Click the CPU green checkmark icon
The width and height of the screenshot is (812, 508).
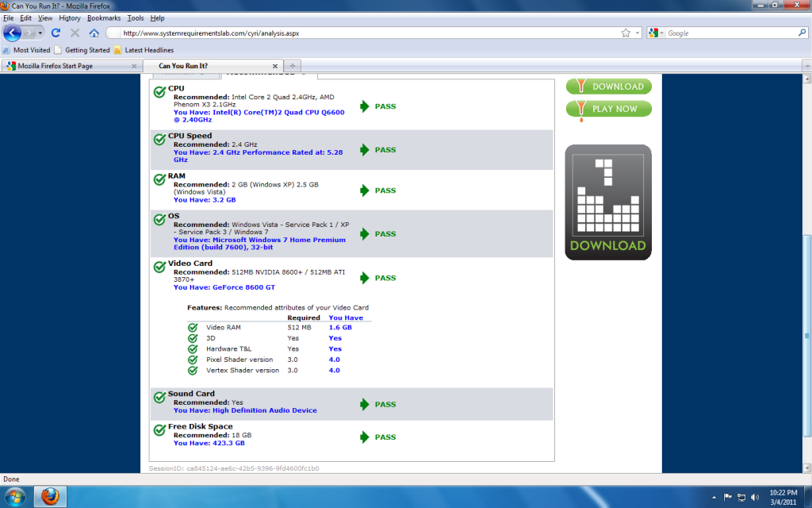click(x=159, y=92)
